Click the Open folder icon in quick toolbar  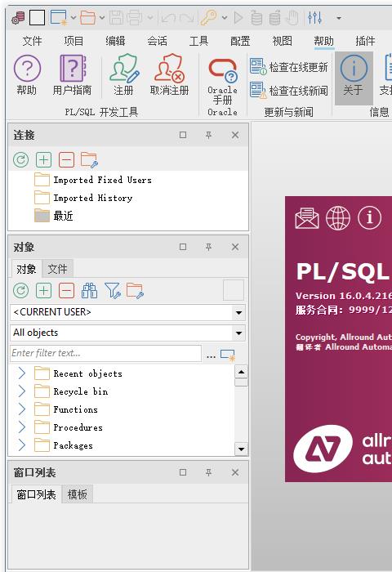tap(88, 17)
